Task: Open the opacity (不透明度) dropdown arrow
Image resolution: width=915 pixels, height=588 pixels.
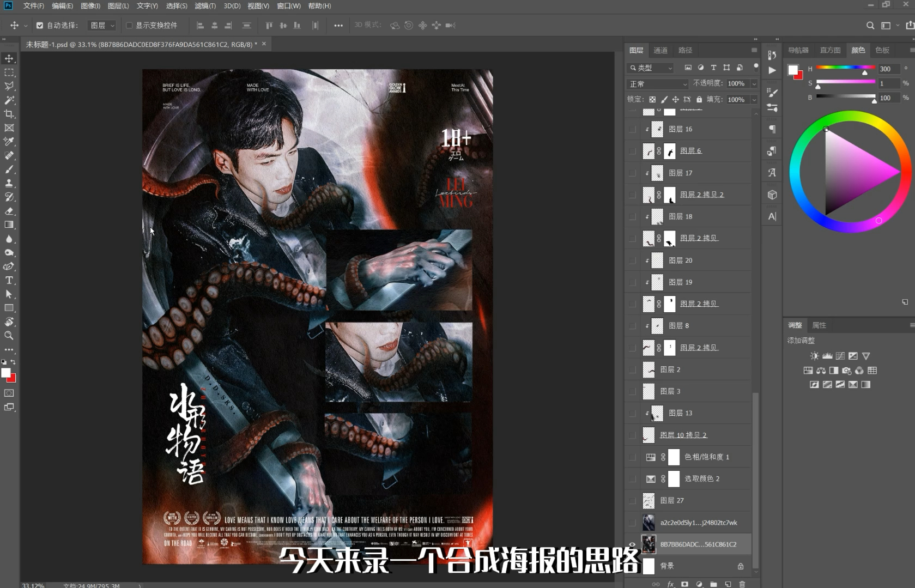Action: click(754, 83)
